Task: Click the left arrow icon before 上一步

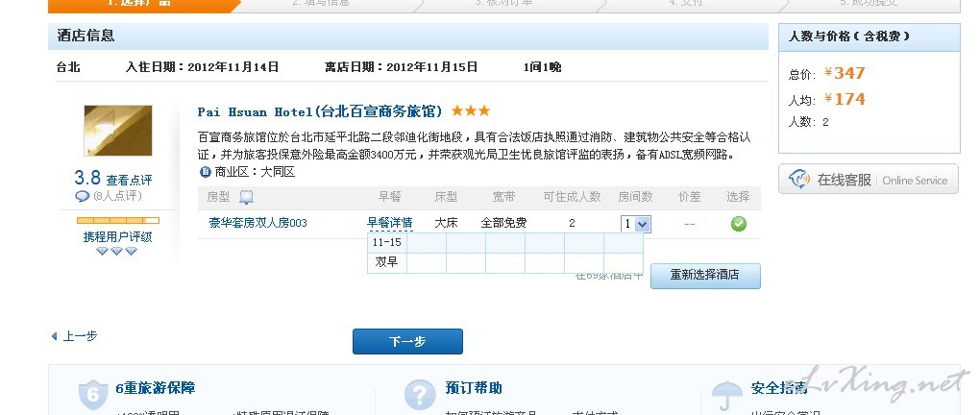Action: [55, 336]
